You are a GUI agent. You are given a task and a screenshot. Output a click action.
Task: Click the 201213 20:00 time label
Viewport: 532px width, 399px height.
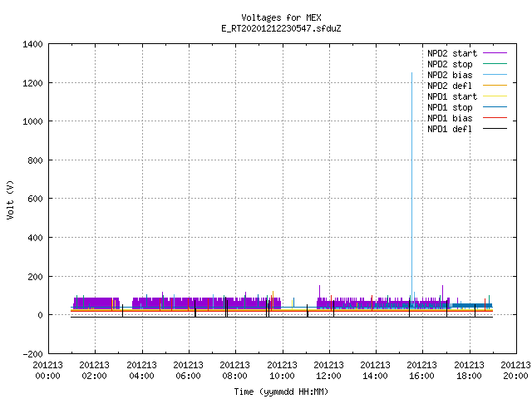(x=515, y=370)
